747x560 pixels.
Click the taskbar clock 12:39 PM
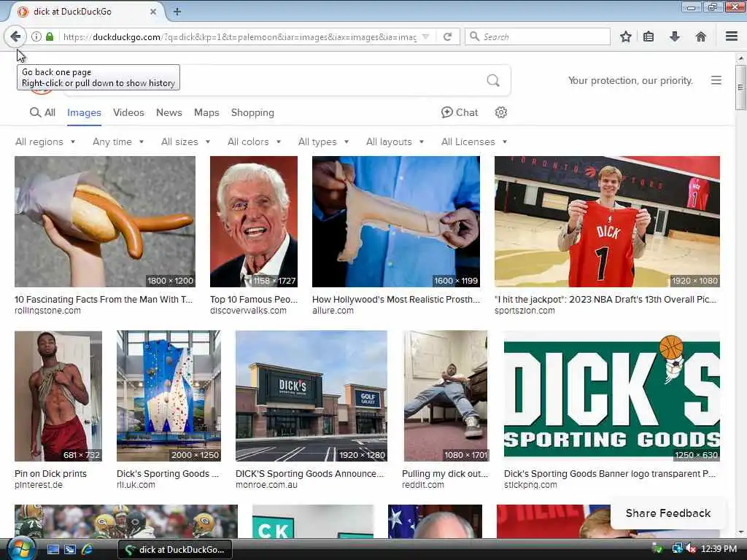point(719,549)
